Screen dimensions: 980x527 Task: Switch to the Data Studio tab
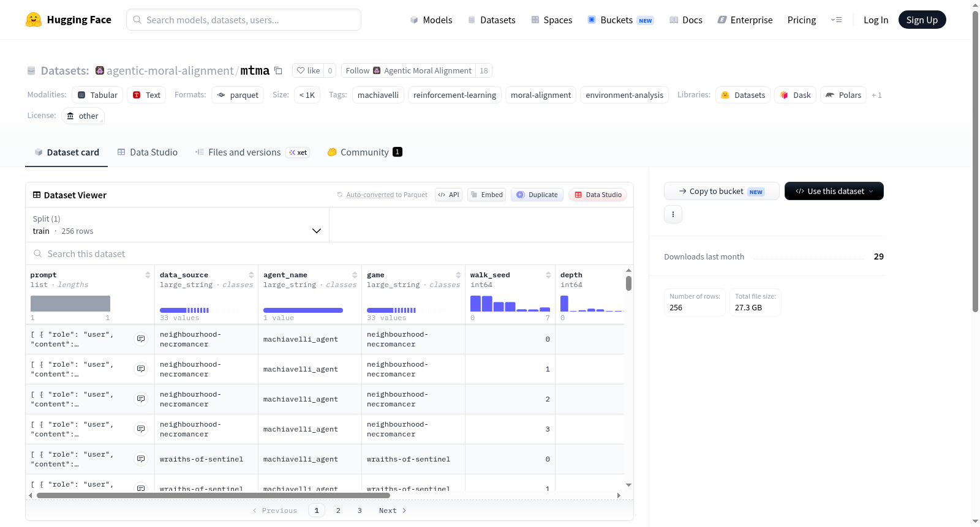click(x=147, y=152)
